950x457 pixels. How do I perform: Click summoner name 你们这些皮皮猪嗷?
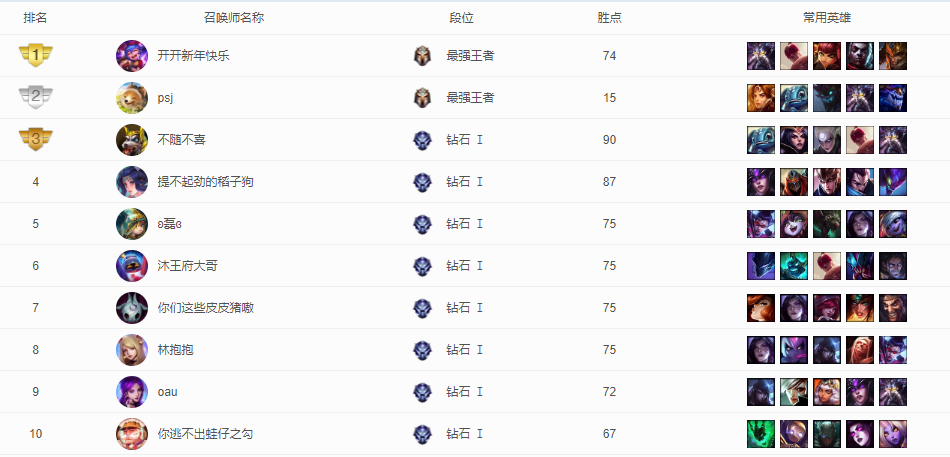pos(205,308)
